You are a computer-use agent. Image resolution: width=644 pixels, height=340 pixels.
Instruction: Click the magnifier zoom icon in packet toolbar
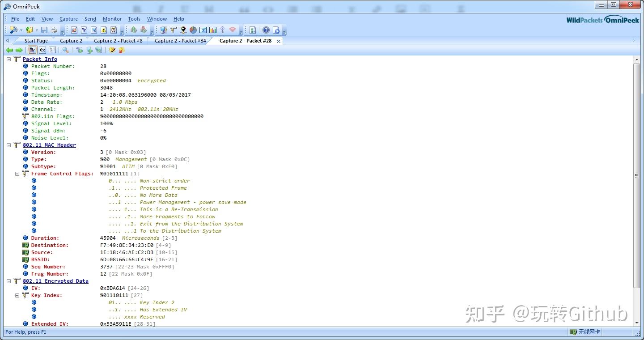click(66, 50)
